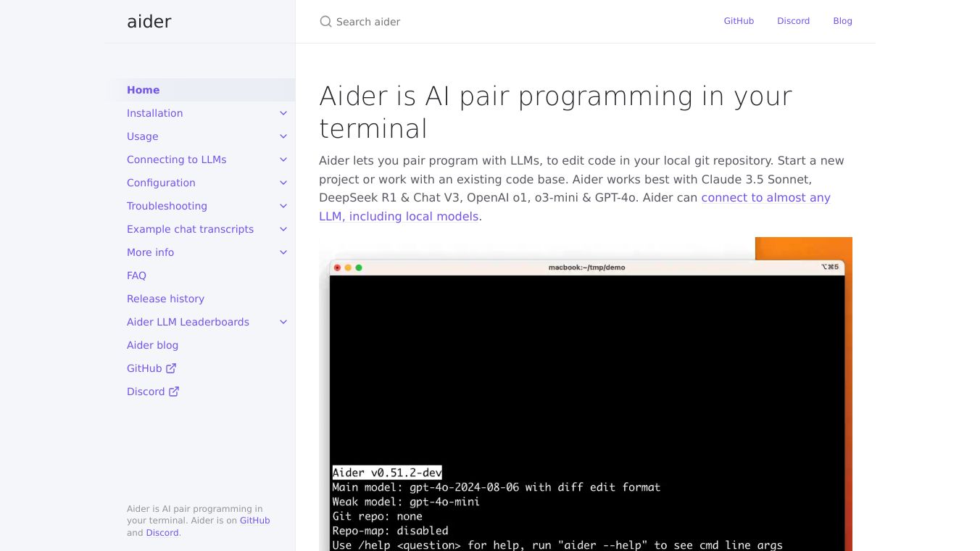The height and width of the screenshot is (551, 980).
Task: Open the Configuration sidebar item
Action: tap(161, 183)
